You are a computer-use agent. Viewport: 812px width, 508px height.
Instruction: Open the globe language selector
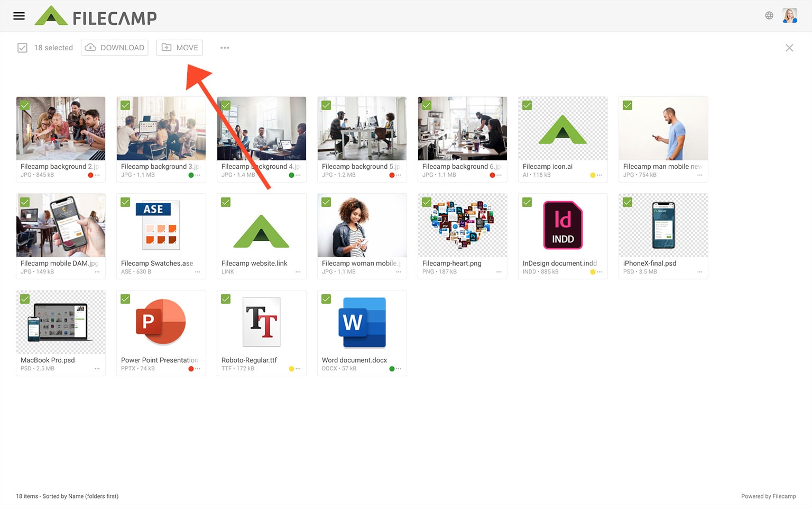coord(769,16)
